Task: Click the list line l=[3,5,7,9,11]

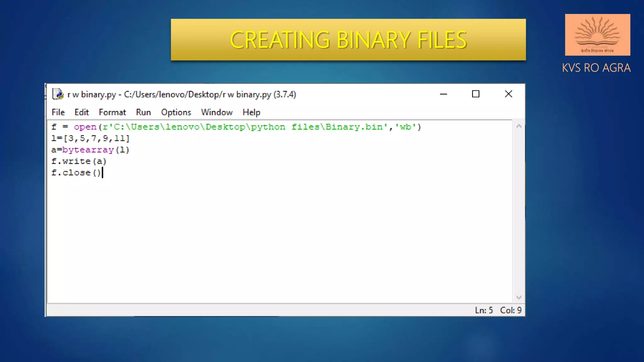Action: tap(91, 138)
